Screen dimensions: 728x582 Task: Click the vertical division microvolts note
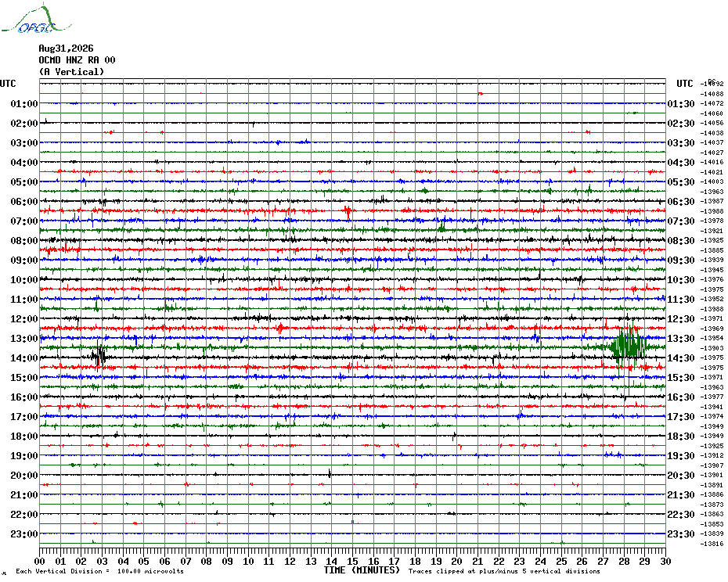[x=100, y=571]
